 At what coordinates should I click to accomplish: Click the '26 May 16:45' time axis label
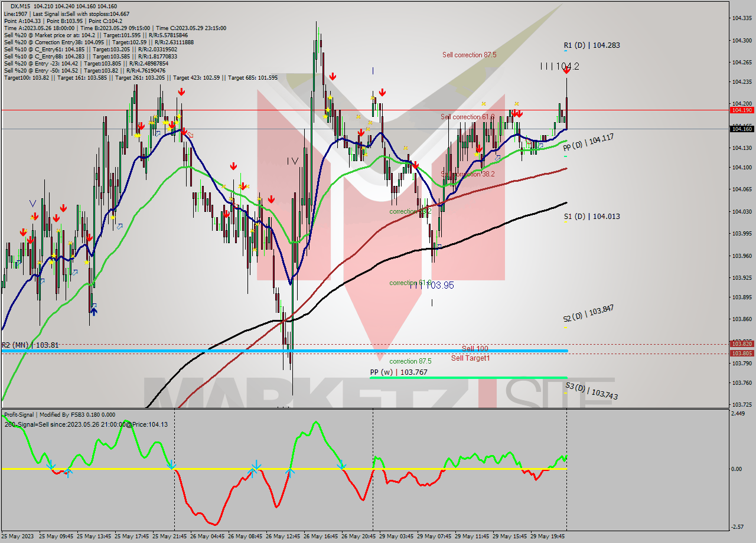321,537
